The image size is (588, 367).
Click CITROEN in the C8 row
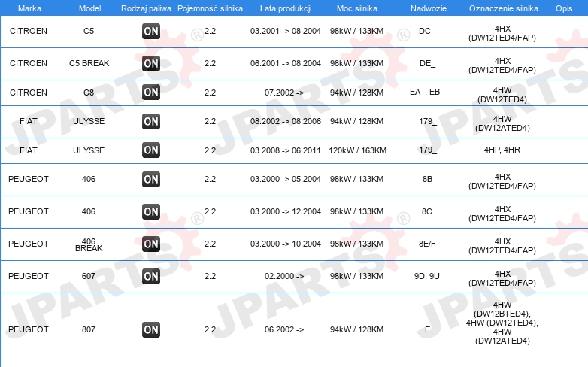[29, 93]
